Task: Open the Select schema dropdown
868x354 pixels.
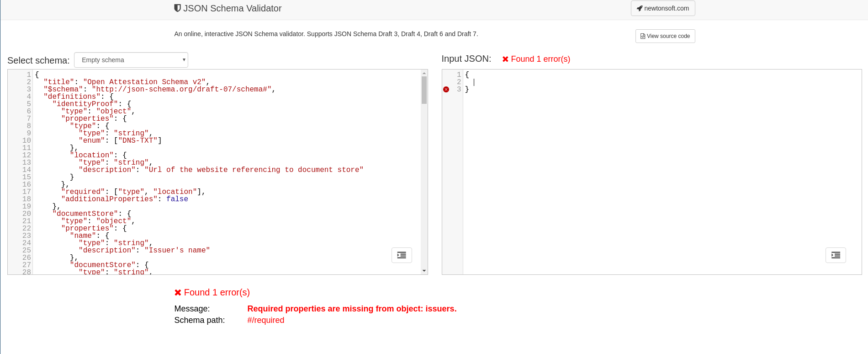Action: pyautogui.click(x=131, y=60)
